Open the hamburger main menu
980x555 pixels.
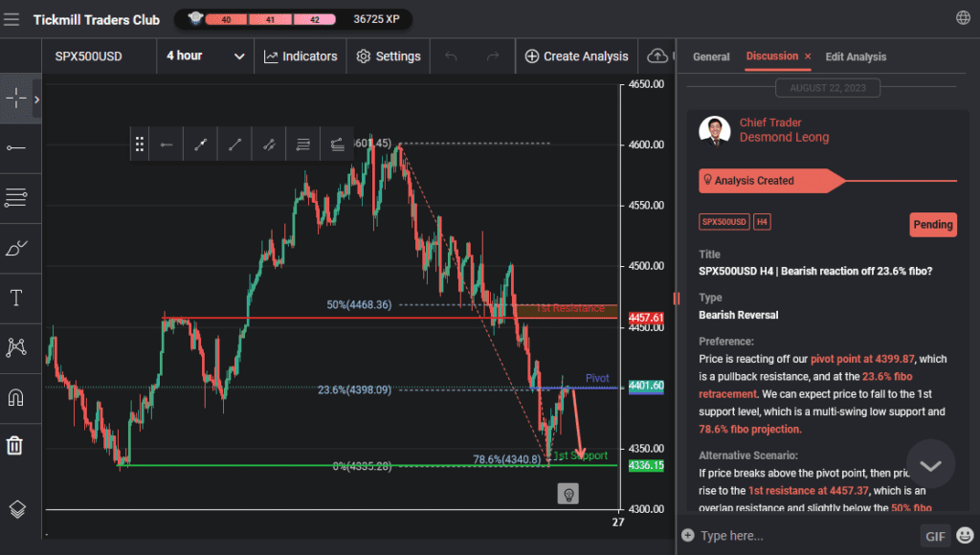tap(11, 19)
